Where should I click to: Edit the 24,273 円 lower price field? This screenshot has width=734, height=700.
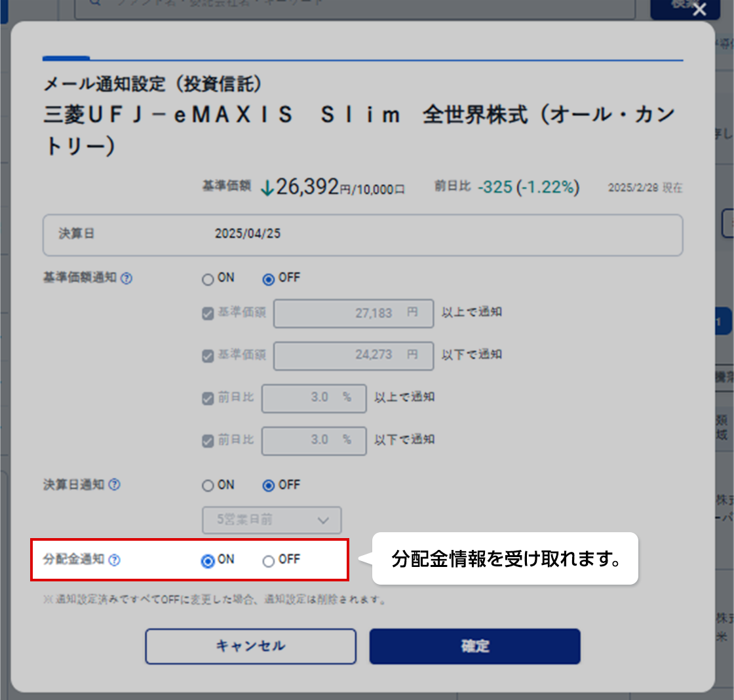(353, 356)
